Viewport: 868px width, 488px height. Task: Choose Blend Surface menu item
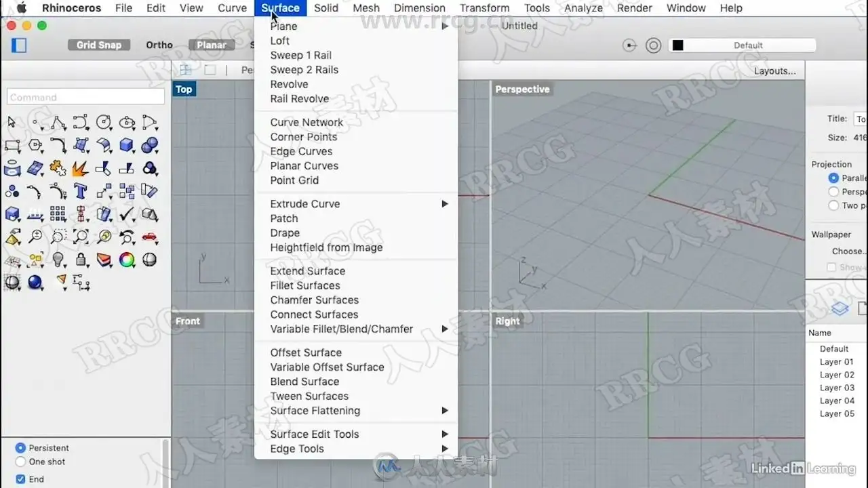(356, 382)
